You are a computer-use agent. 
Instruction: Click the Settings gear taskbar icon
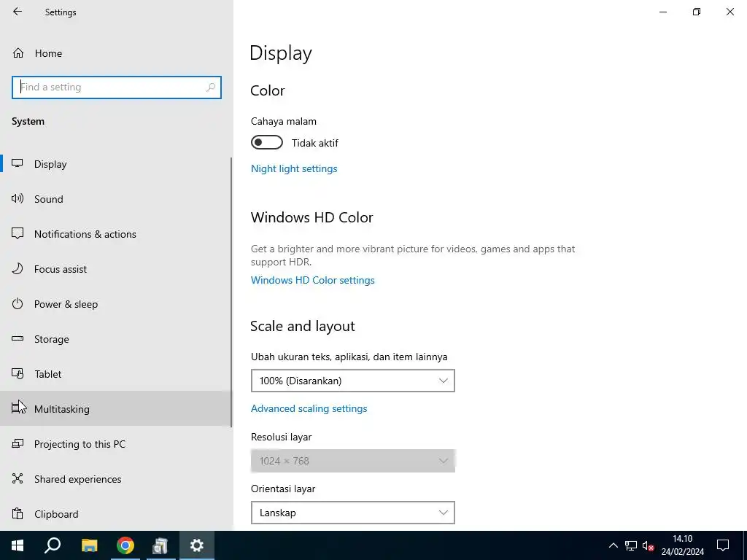(x=197, y=545)
